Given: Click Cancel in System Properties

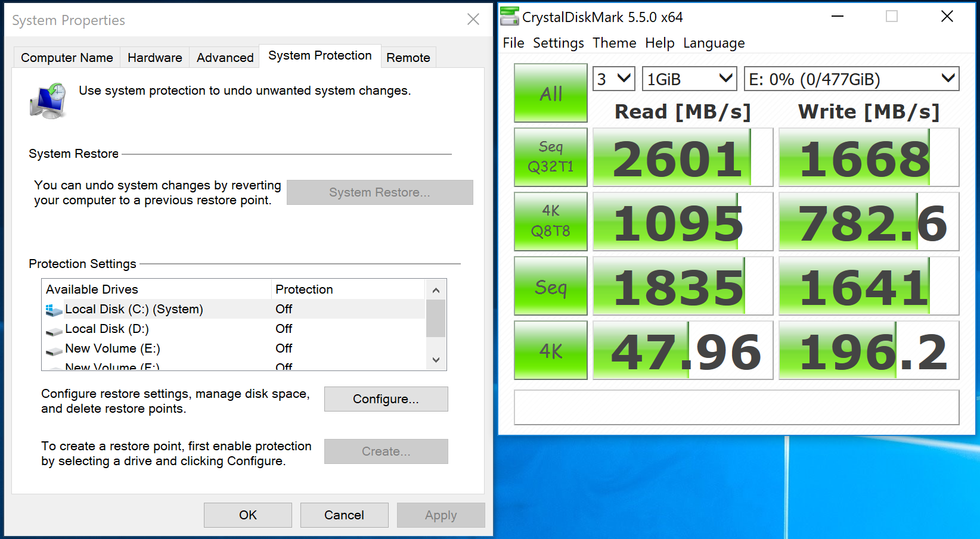Looking at the screenshot, I should (345, 515).
